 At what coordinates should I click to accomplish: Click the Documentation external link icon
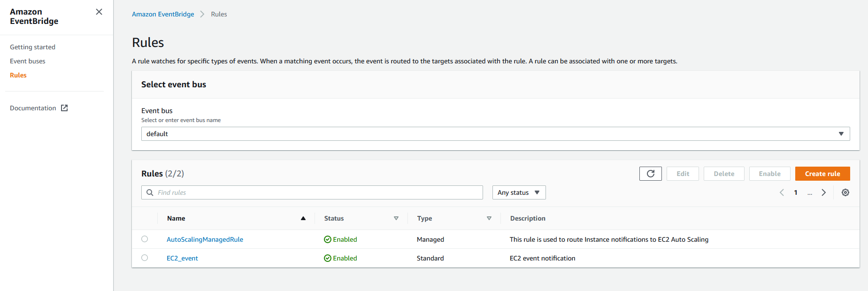point(65,108)
